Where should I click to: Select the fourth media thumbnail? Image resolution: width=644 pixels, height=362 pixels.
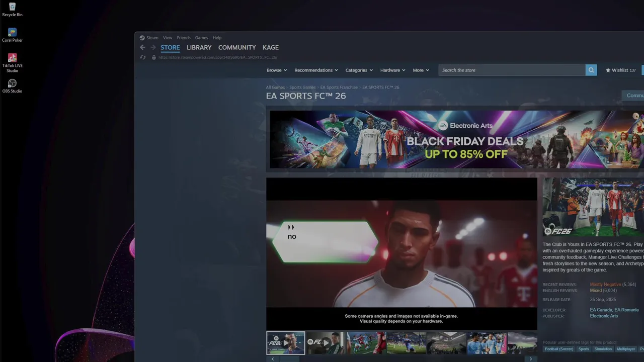click(406, 343)
